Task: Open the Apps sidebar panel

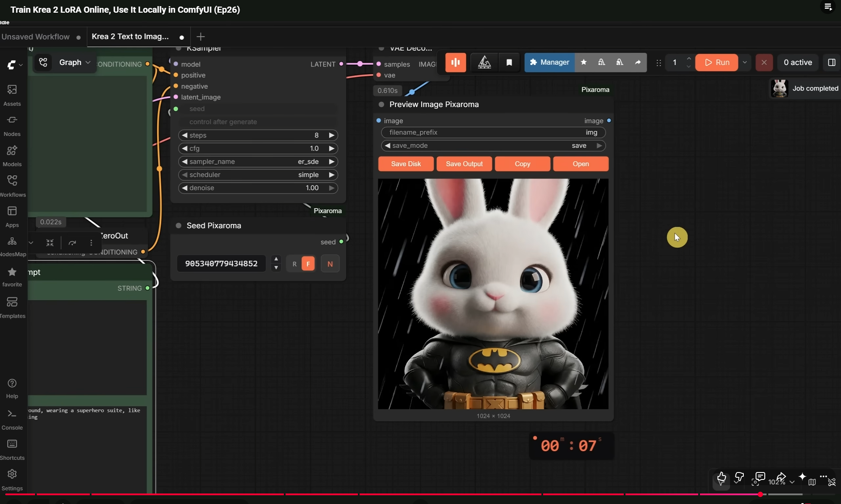Action: (x=12, y=217)
